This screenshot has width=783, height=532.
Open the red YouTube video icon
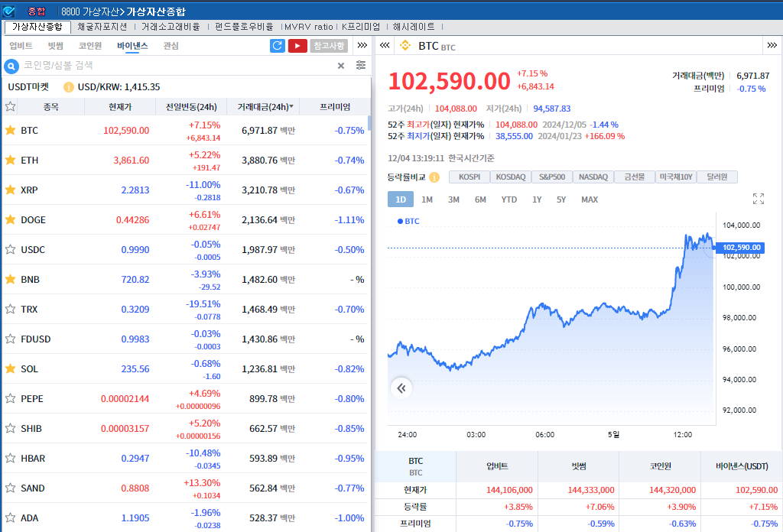coord(297,46)
